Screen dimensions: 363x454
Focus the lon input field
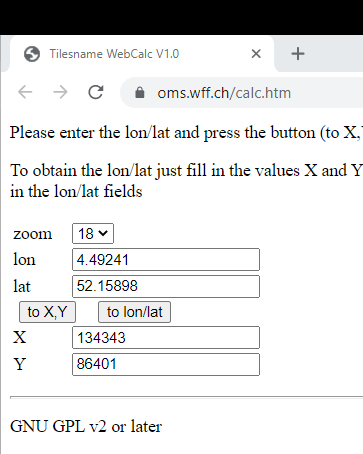[x=166, y=259]
